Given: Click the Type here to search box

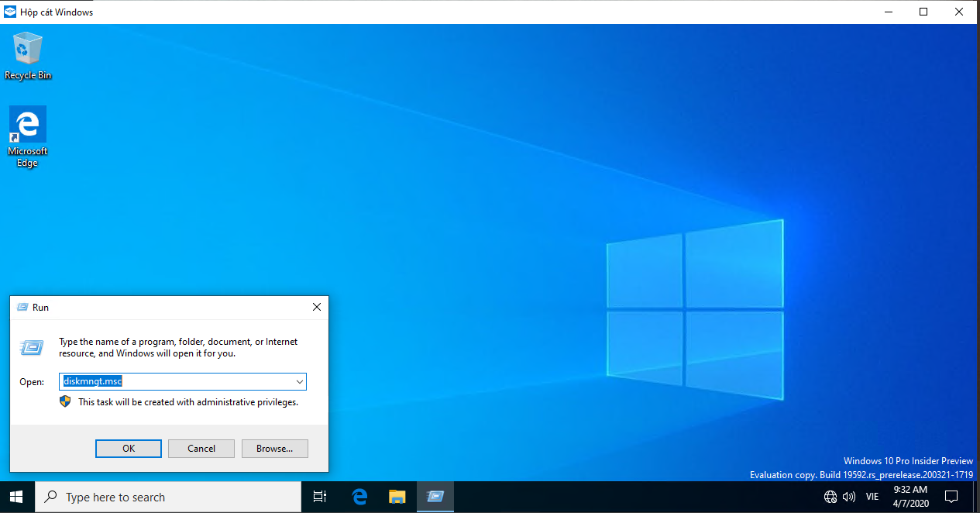Looking at the screenshot, I should 167,497.
